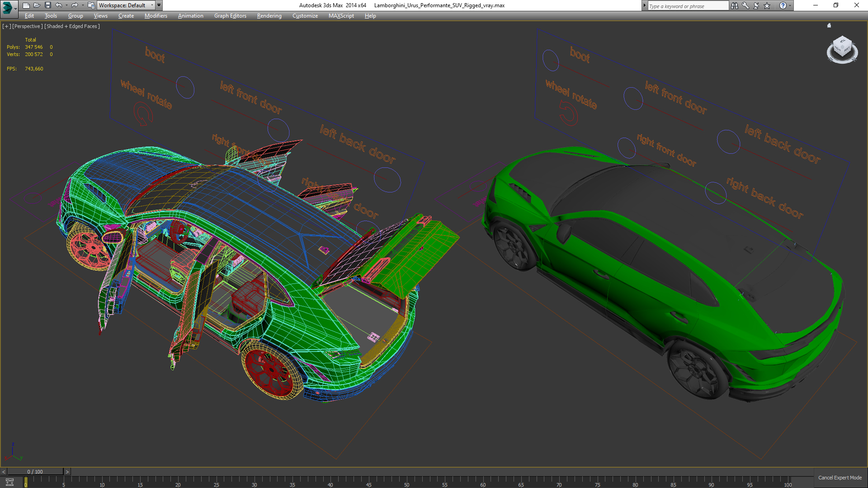
Task: Click frame 50 on the timeline track
Action: click(407, 482)
